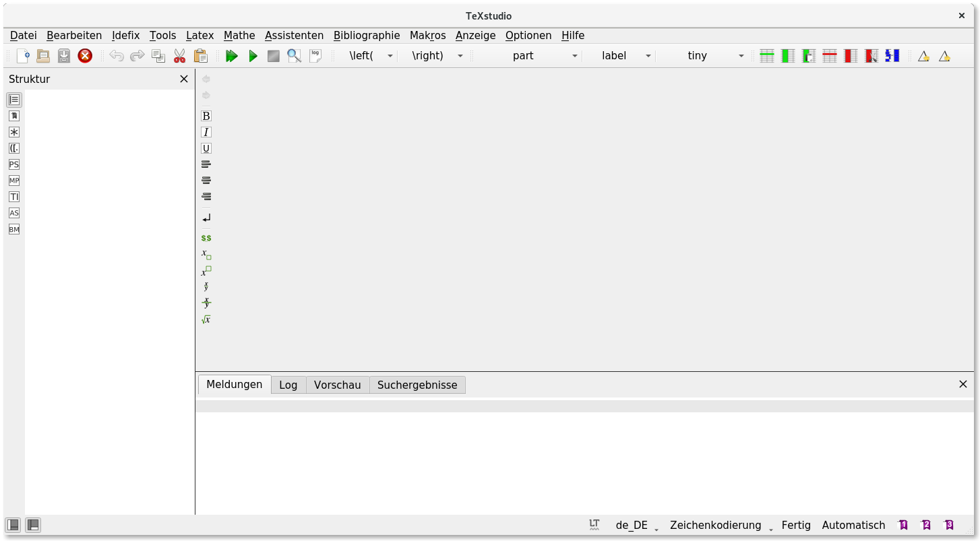Jump to bookmark 3 in status bar
Viewport: 980px width, 541px height.
949,525
